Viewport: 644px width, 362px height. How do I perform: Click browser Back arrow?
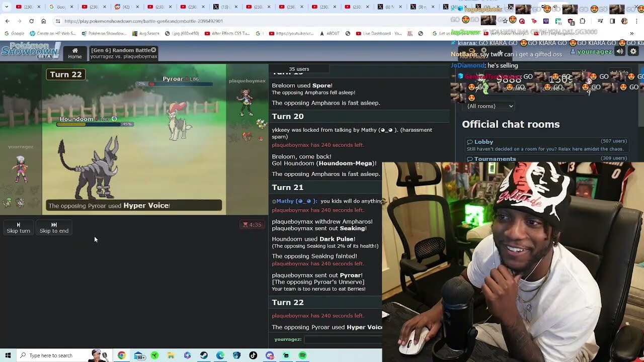tap(7, 21)
